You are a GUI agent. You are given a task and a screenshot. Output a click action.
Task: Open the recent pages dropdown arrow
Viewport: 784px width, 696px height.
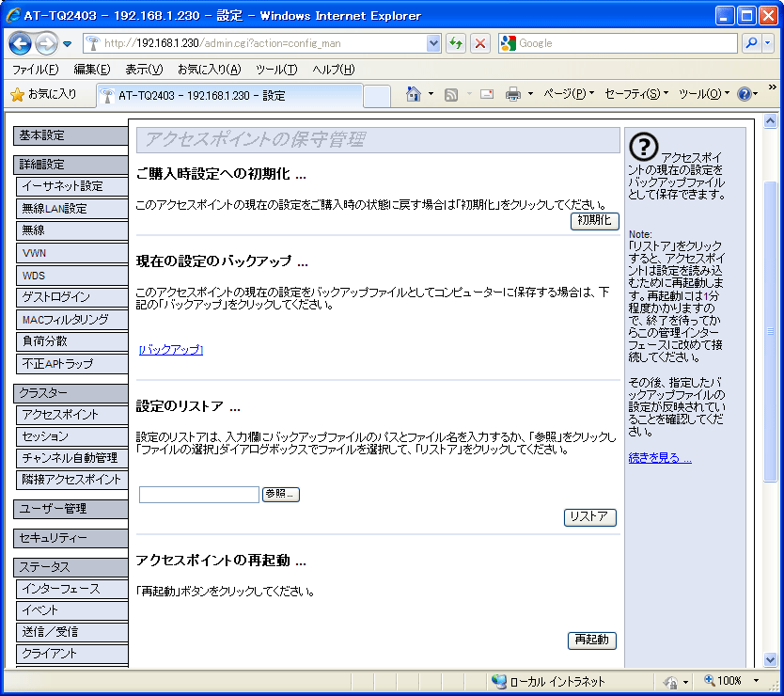pyautogui.click(x=68, y=44)
